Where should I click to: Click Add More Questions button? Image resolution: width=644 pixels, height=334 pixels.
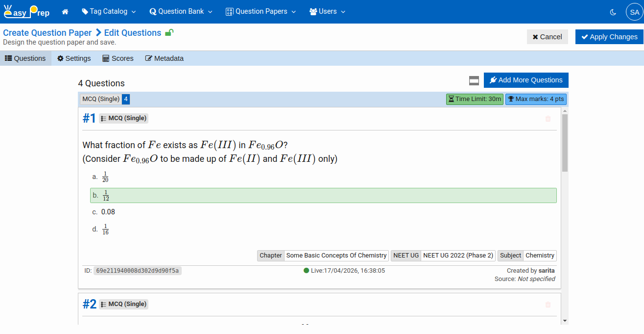tap(525, 80)
